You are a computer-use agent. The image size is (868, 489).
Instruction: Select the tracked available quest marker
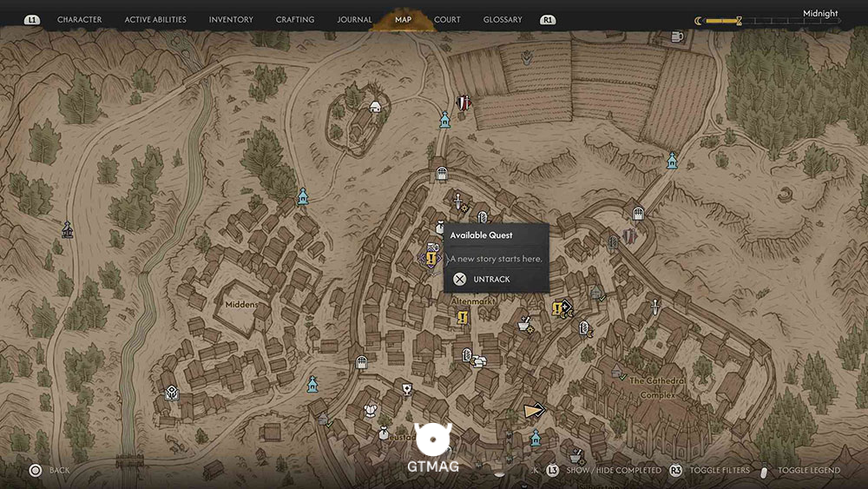pyautogui.click(x=431, y=258)
